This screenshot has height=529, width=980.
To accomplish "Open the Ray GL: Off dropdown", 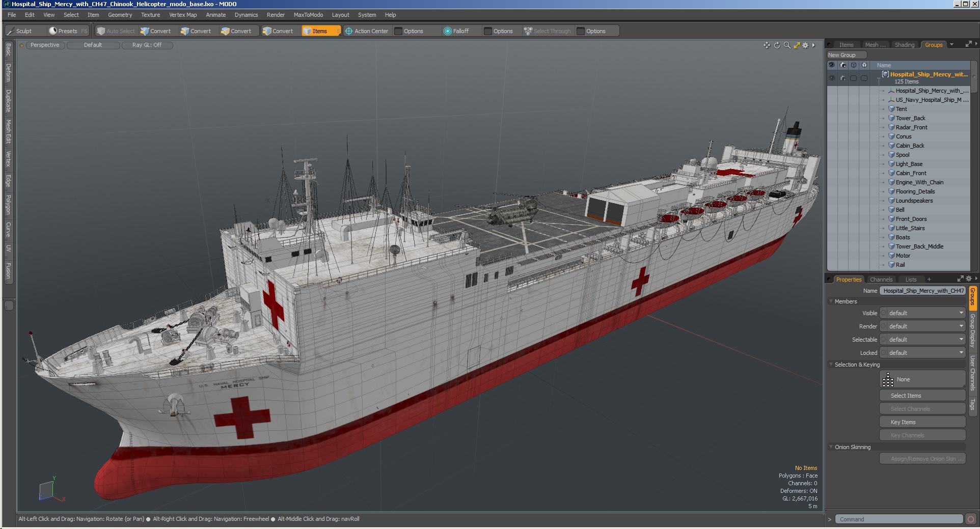I will click(x=147, y=45).
